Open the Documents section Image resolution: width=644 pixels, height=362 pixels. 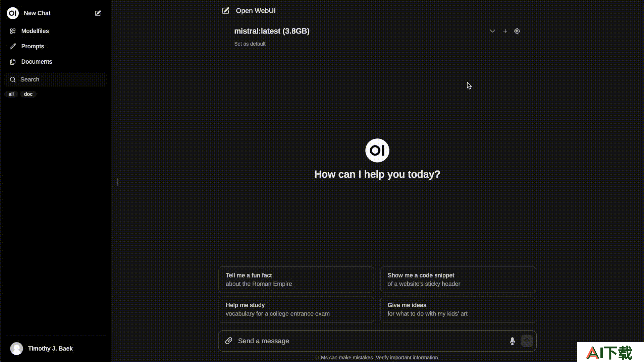[55, 62]
